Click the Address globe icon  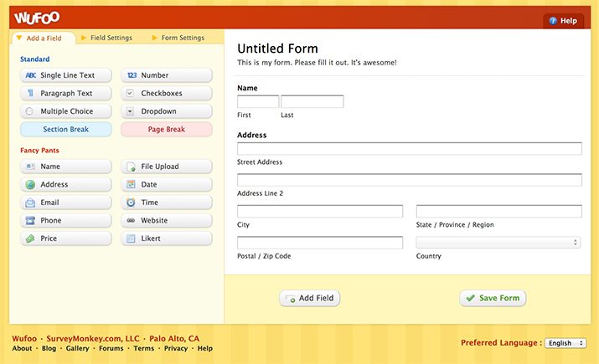30,185
